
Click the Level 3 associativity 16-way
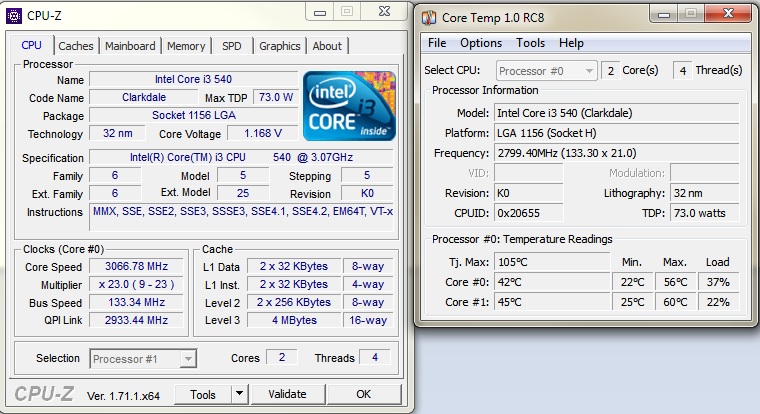click(368, 320)
